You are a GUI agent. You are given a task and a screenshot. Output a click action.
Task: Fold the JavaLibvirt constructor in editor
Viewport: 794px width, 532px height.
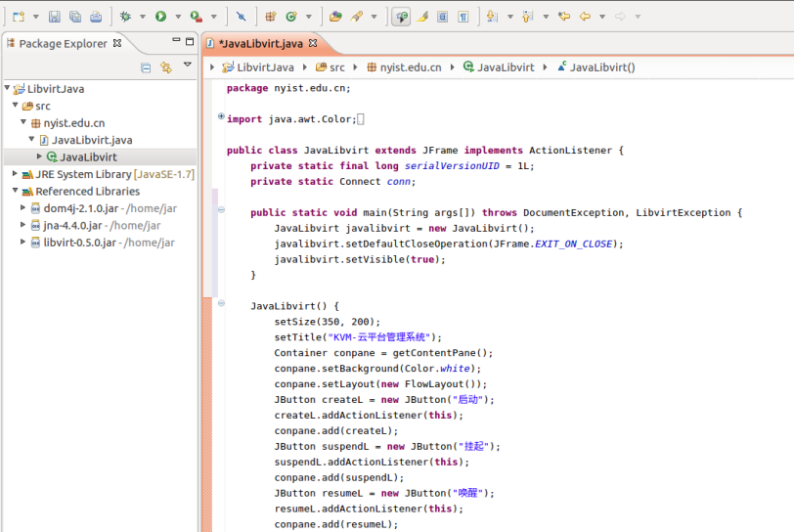[221, 303]
